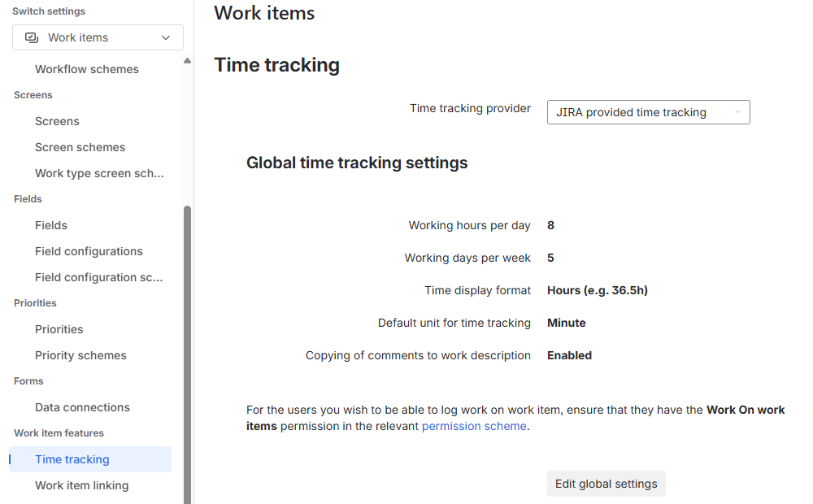
Task: Expand the Work items switch settings dropdown
Action: pyautogui.click(x=166, y=37)
